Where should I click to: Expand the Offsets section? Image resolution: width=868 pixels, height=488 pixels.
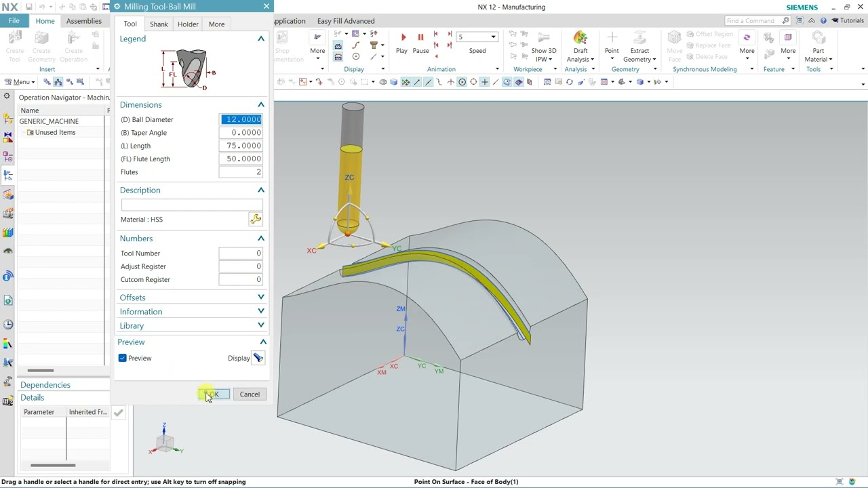(261, 297)
